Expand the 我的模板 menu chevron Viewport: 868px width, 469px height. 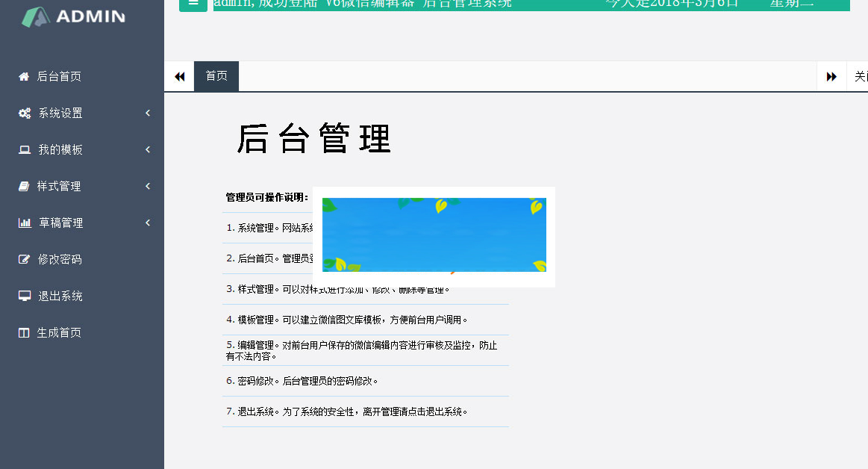pyautogui.click(x=147, y=149)
